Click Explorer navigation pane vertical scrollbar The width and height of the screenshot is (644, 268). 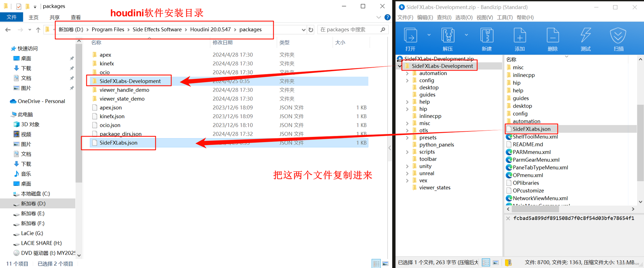point(79,113)
